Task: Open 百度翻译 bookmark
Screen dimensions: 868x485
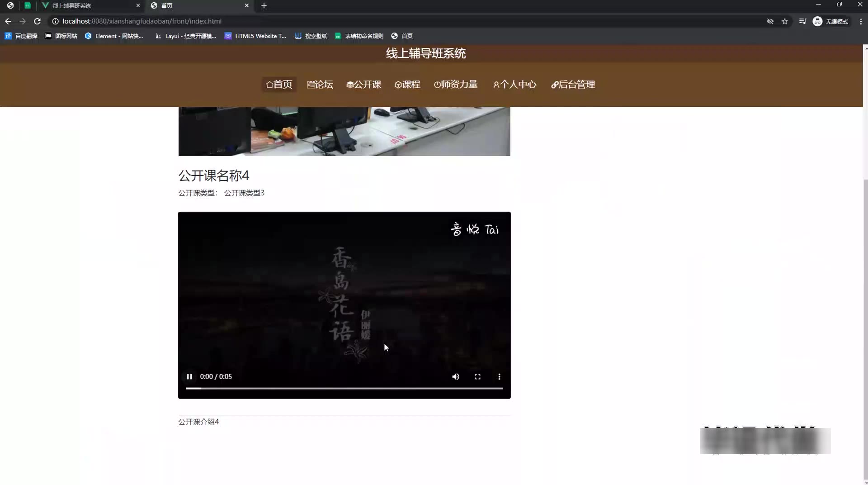Action: [21, 36]
